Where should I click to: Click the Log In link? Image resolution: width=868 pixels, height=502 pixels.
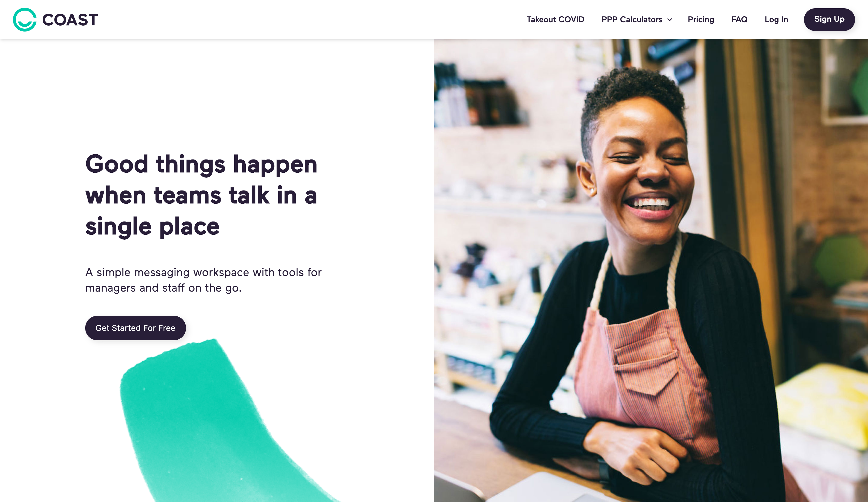[x=776, y=19]
